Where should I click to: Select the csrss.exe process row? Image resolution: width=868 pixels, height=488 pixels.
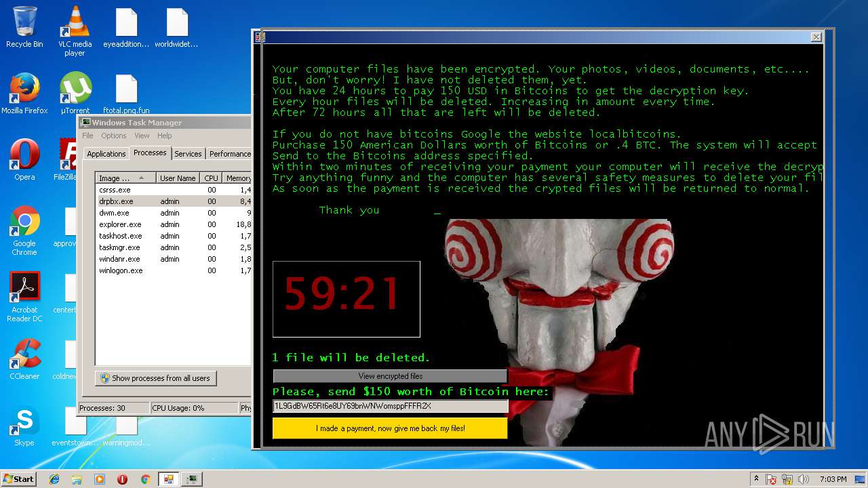[x=174, y=190]
